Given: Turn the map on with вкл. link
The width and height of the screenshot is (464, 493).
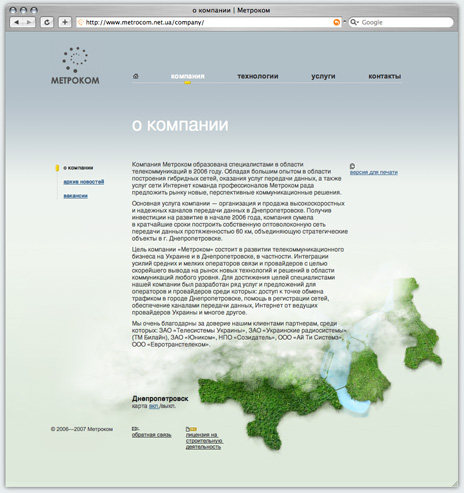Looking at the screenshot, I should click(x=154, y=406).
